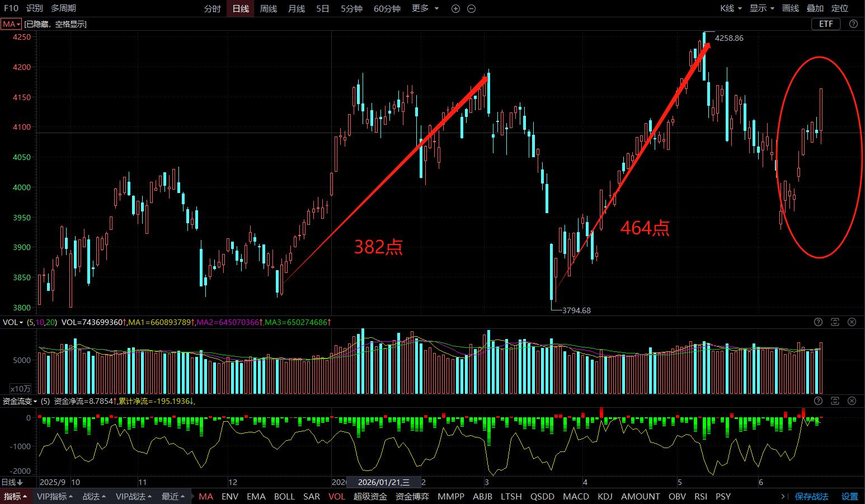Open help icon beside ETF button
The width and height of the screenshot is (865, 504).
853,24
